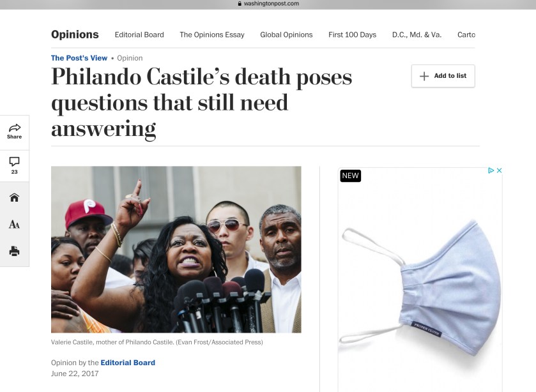
Task: Click the washingtonpost.com address bar
Action: (268, 4)
